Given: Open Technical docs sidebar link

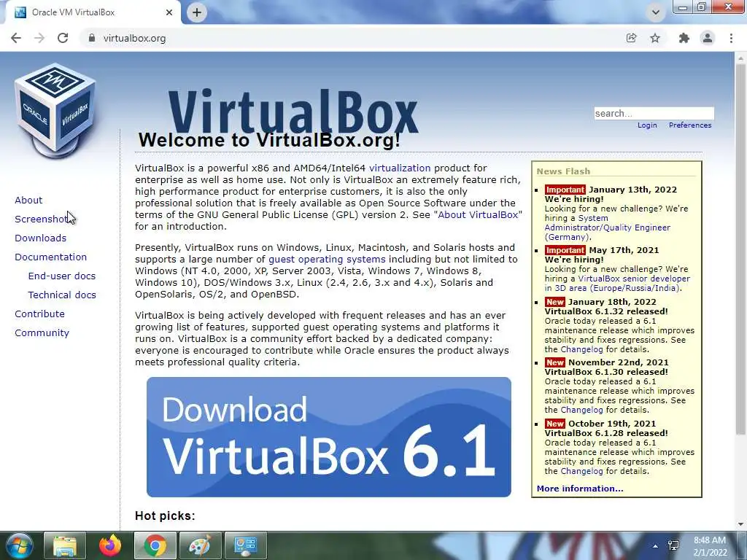Looking at the screenshot, I should (62, 295).
